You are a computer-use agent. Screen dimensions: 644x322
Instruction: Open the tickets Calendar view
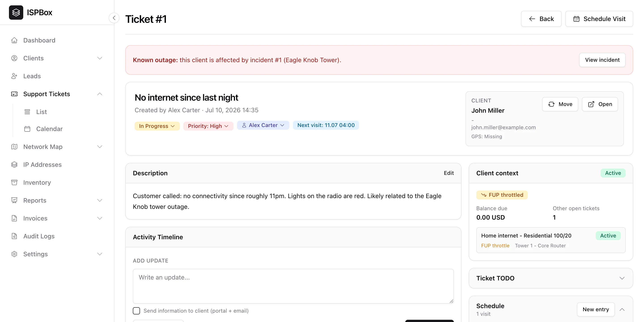click(x=49, y=129)
